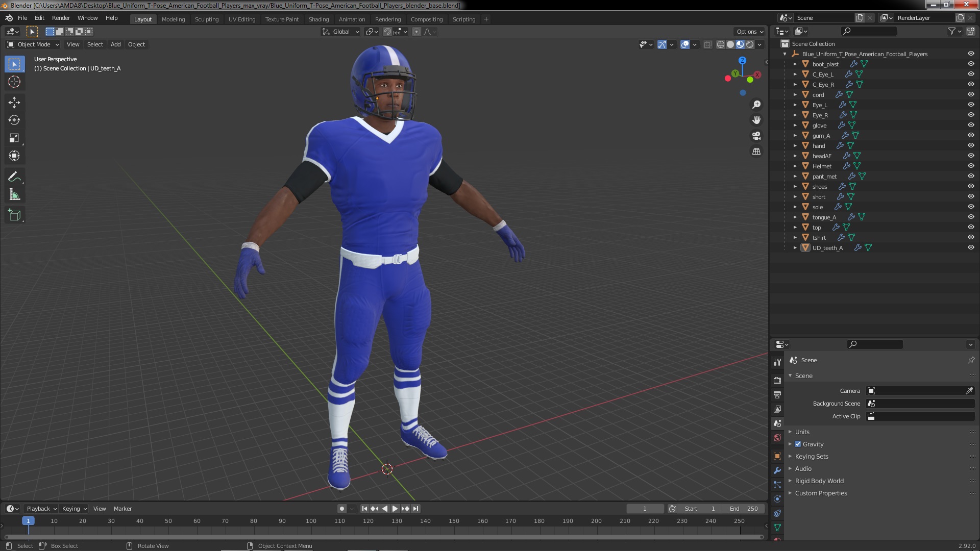Viewport: 980px width, 551px height.
Task: Select the Cursor tool in toolbar
Action: (14, 82)
